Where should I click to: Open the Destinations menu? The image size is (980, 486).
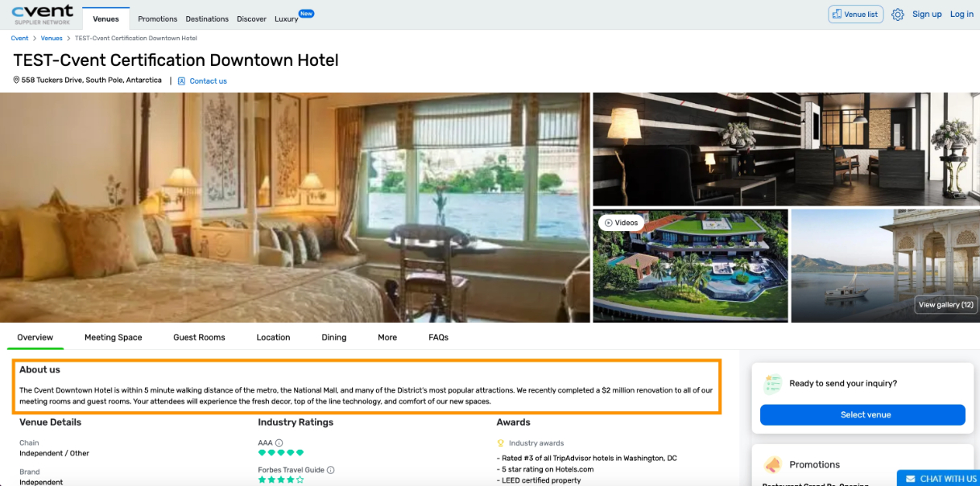tap(207, 19)
